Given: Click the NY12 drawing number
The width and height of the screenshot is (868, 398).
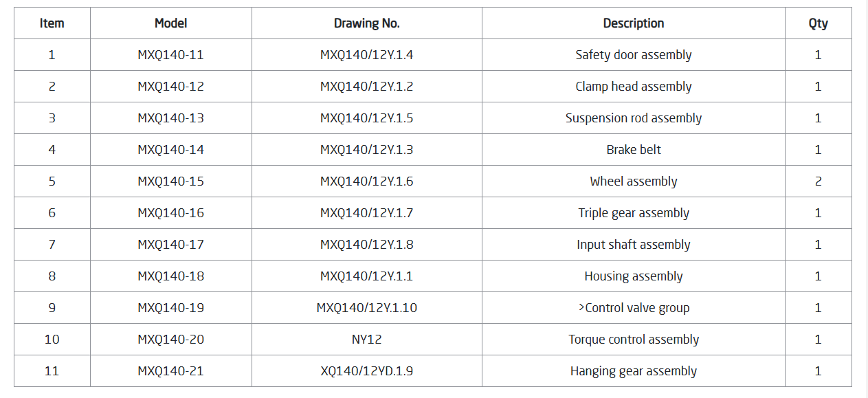Looking at the screenshot, I should click(366, 340).
